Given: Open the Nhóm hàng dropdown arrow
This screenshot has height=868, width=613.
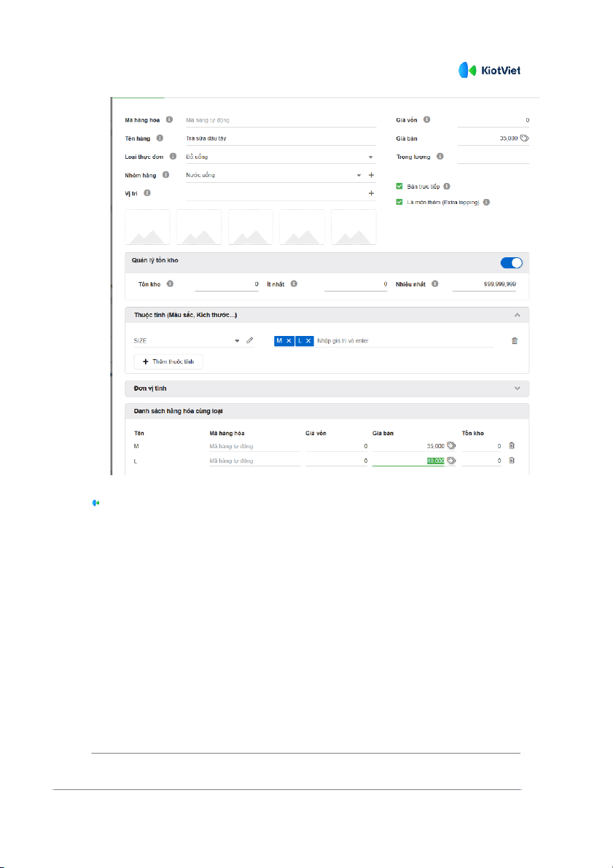Looking at the screenshot, I should click(x=359, y=175).
